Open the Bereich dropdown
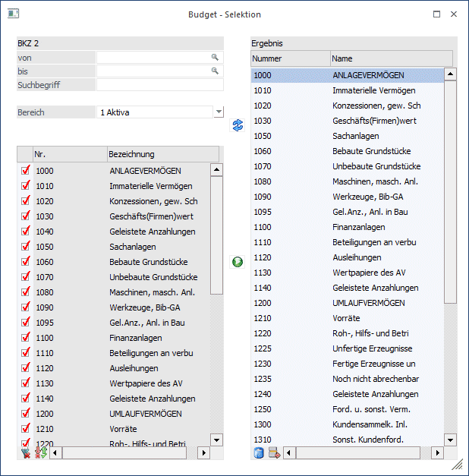 pyautogui.click(x=219, y=112)
